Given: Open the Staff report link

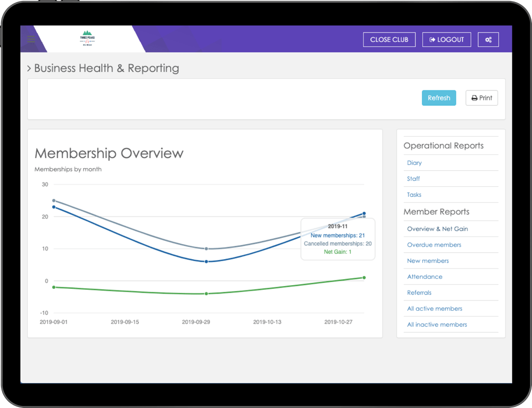Looking at the screenshot, I should point(413,179).
